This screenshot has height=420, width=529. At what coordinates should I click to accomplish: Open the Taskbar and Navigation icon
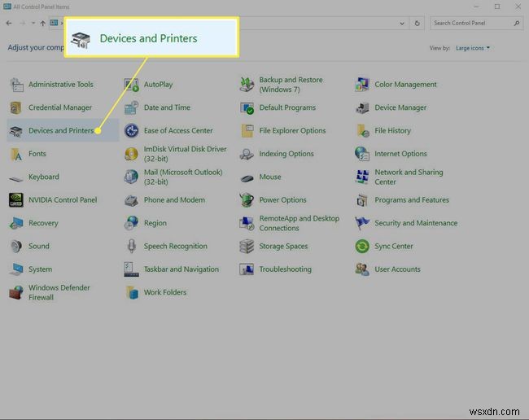tap(131, 269)
